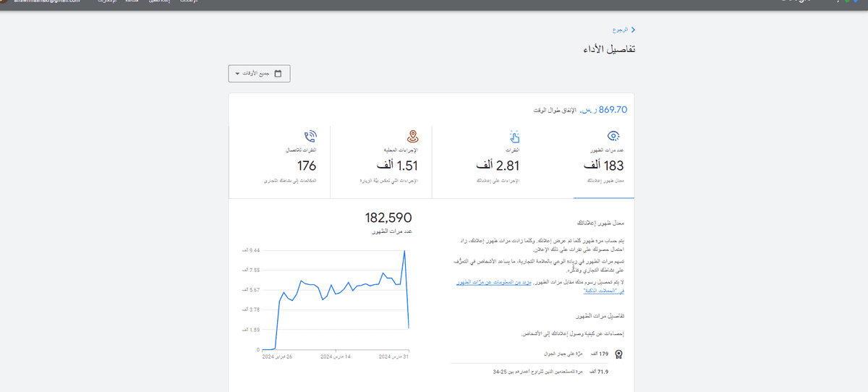The height and width of the screenshot is (392, 868).
Task: Click the phone icon above call clicks
Action: click(311, 136)
